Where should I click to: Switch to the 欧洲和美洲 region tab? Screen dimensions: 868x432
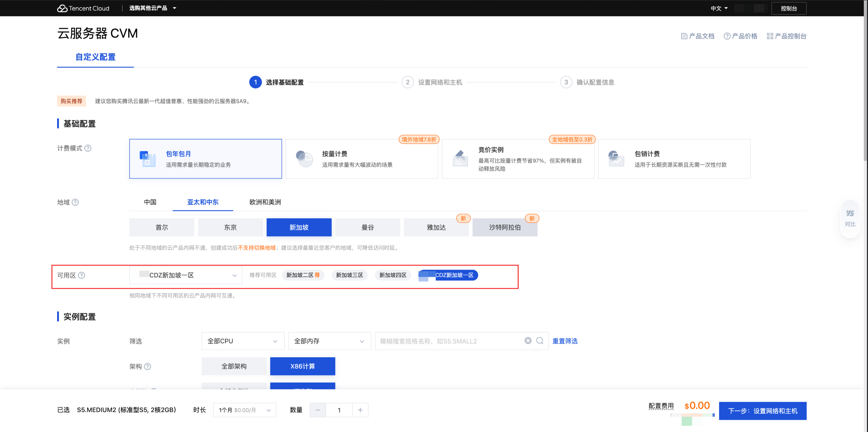coord(265,202)
